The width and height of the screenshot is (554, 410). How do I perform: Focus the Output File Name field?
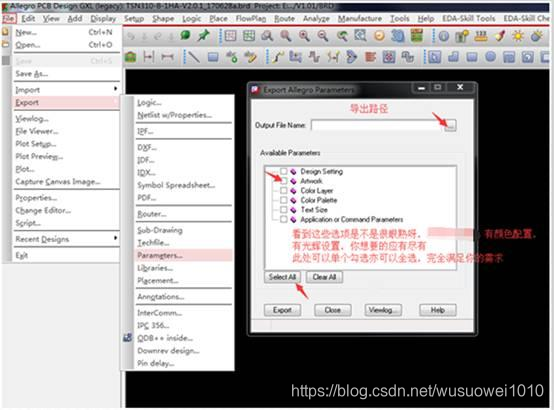coord(377,125)
